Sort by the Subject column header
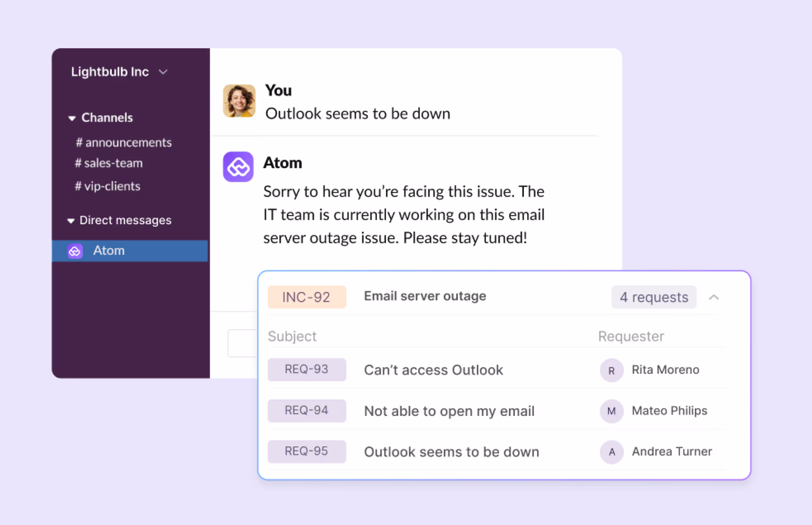This screenshot has height=525, width=812. pos(292,336)
